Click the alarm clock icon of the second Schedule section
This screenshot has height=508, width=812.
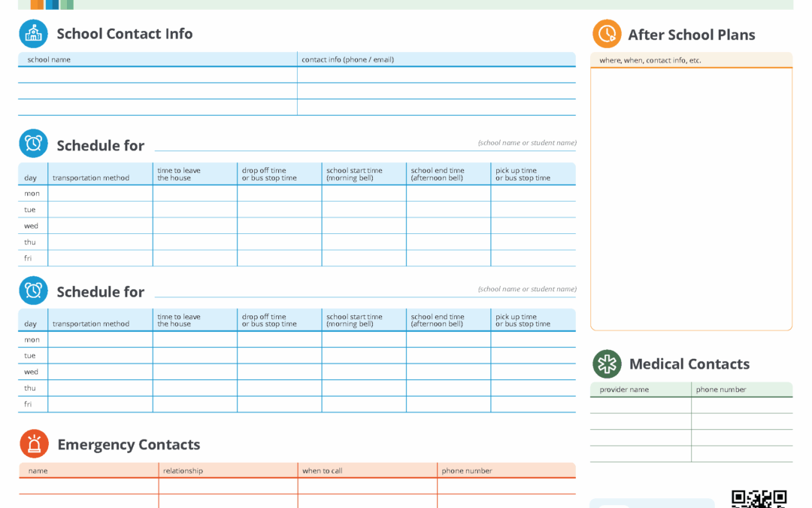click(x=34, y=291)
